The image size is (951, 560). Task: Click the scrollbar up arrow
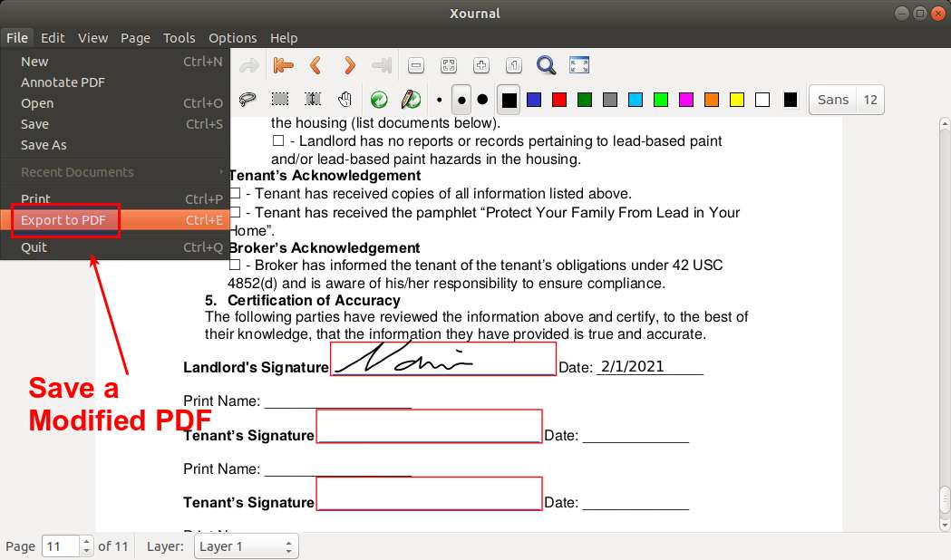click(945, 123)
